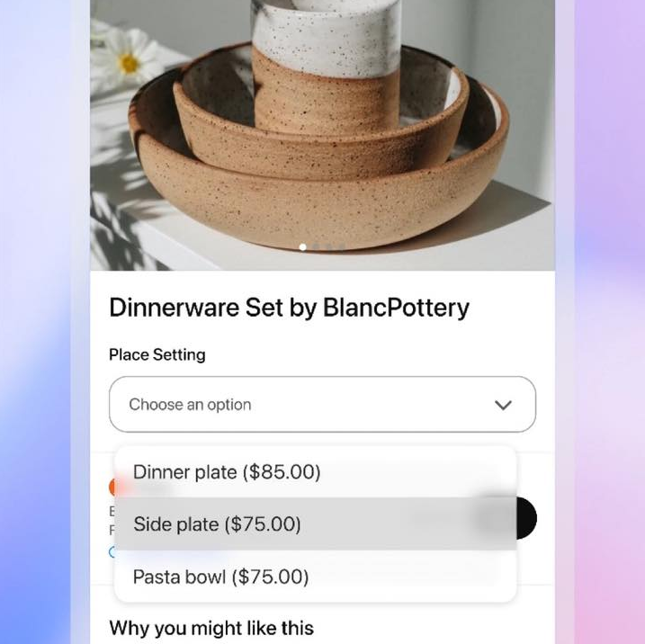Tap the black rounded button behind the menu
This screenshot has width=645, height=644.
[x=527, y=518]
